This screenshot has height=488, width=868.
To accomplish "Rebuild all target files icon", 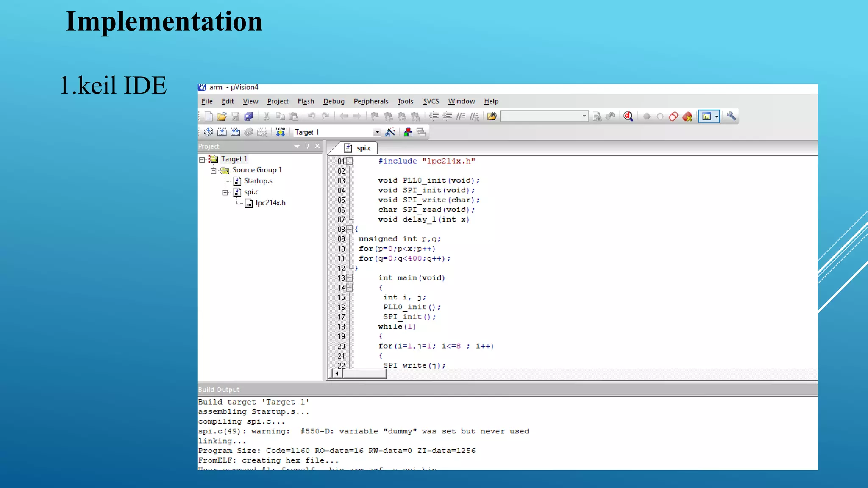I will [235, 132].
